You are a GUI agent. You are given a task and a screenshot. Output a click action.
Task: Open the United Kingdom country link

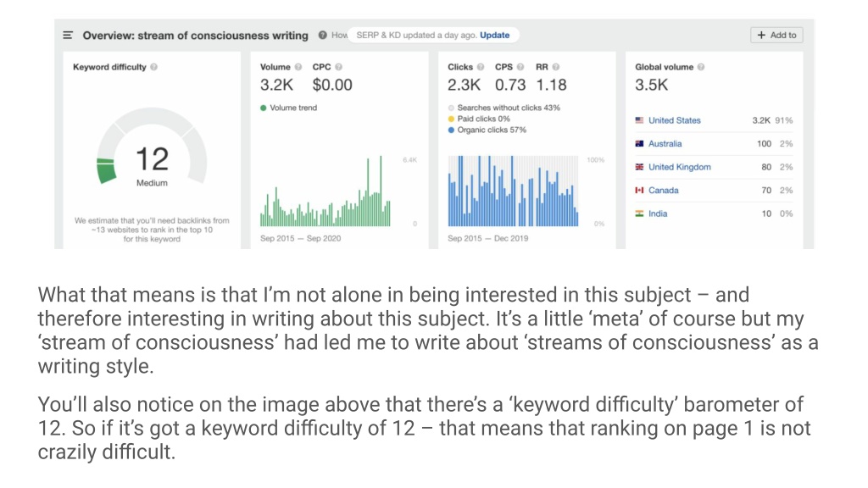coord(679,167)
